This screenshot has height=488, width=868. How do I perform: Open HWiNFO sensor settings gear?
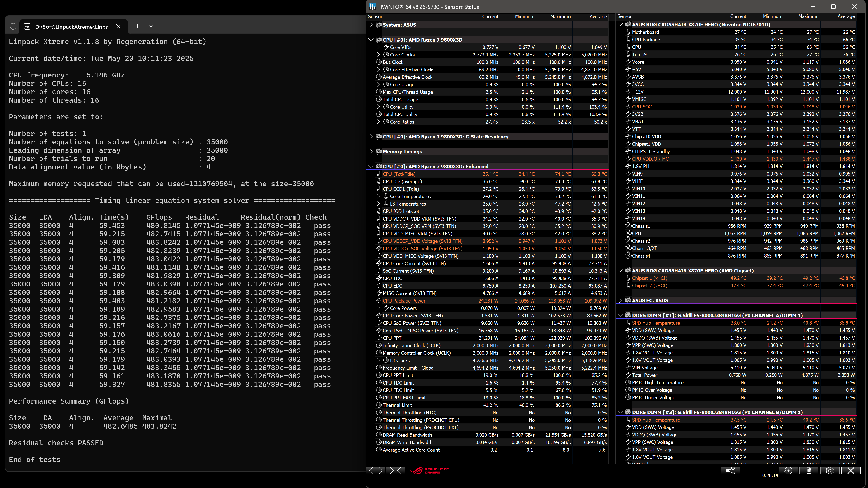coord(830,470)
